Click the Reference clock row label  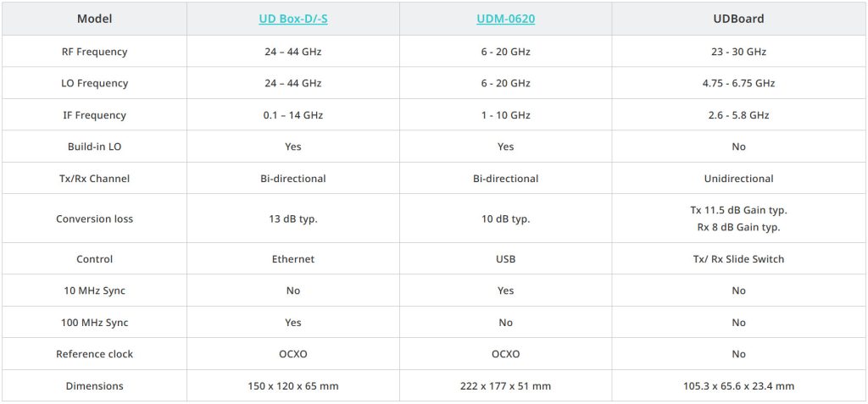click(94, 354)
